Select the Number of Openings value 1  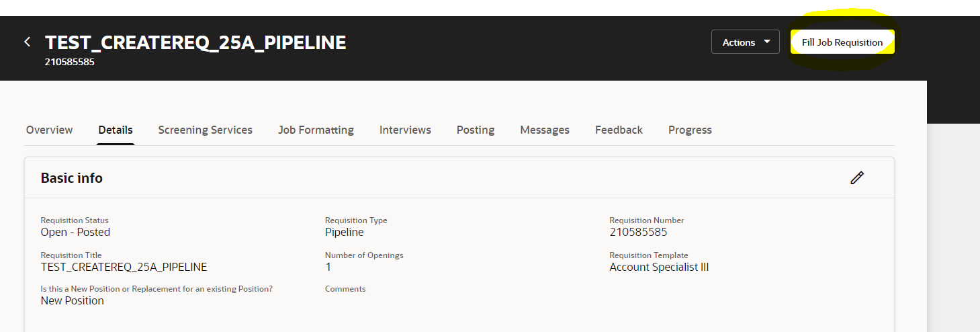328,267
